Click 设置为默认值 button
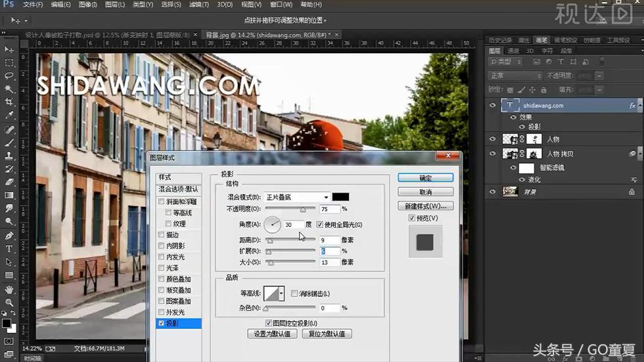 (x=272, y=334)
